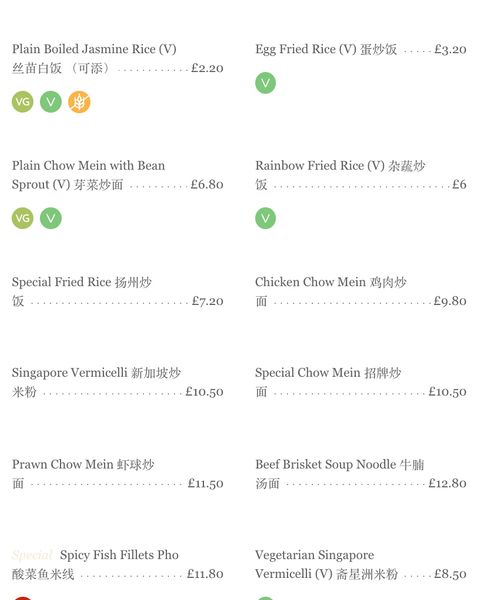Choose Singapore Vermicelli
The height and width of the screenshot is (600, 480).
[x=118, y=382]
